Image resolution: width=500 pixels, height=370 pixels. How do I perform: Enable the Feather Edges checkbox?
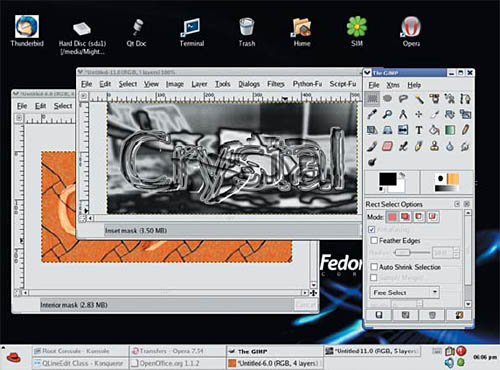(x=374, y=240)
